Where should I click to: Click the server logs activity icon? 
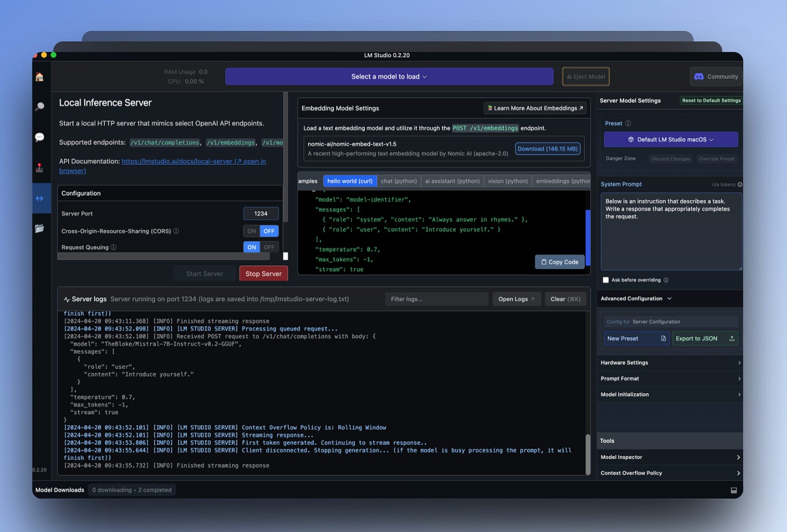point(66,299)
